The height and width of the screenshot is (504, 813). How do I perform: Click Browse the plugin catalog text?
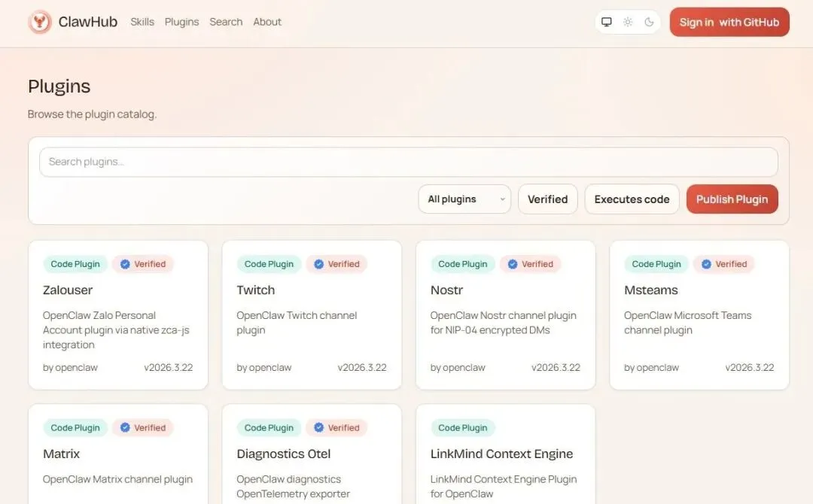93,114
